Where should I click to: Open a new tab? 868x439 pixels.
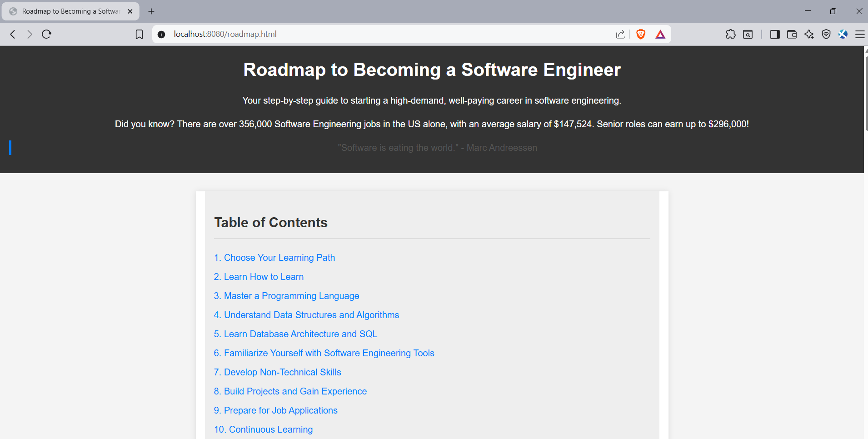pos(151,11)
